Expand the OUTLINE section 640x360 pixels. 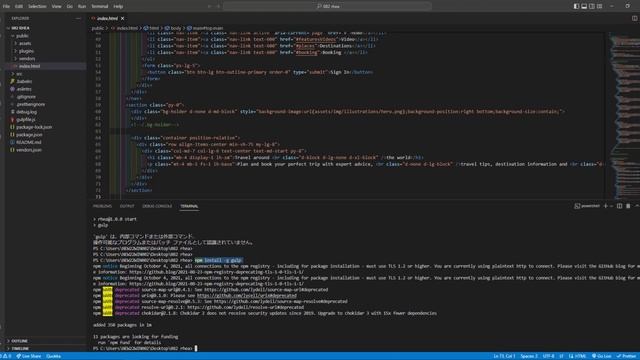click(x=19, y=341)
